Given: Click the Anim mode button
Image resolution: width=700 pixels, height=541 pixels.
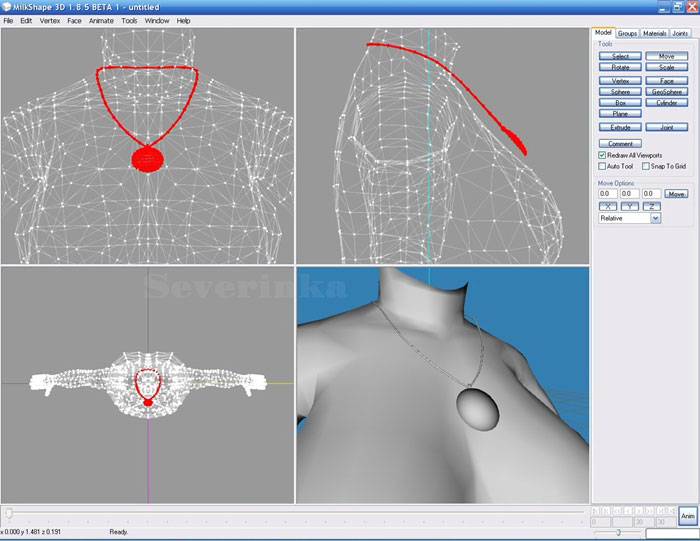Looking at the screenshot, I should tap(687, 516).
